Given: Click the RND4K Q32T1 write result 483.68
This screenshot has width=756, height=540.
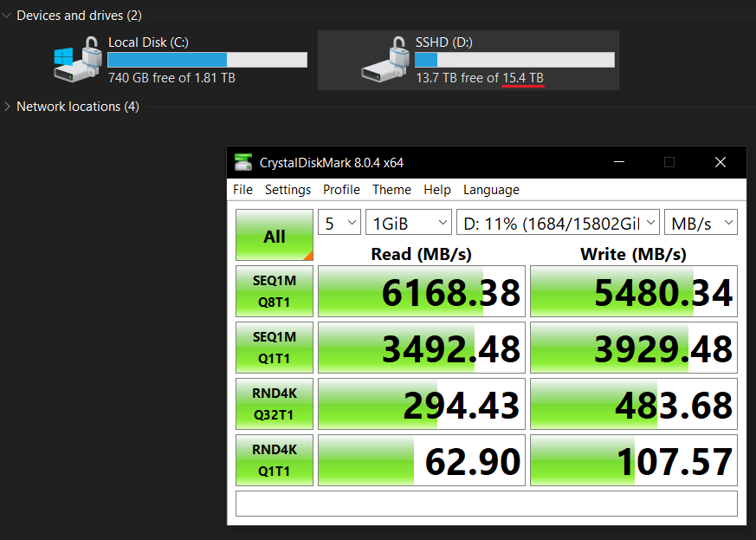Looking at the screenshot, I should click(634, 404).
